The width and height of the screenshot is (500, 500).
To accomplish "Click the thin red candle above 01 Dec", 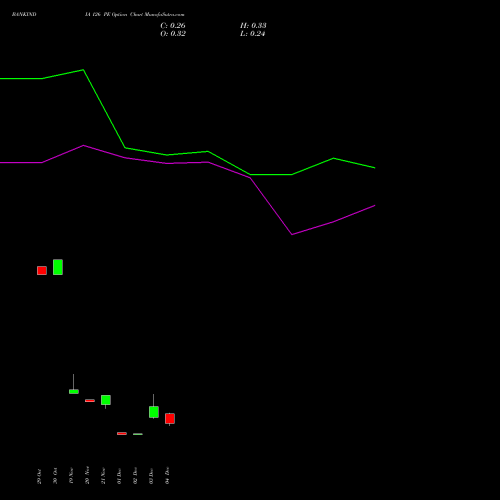I will [x=122, y=433].
